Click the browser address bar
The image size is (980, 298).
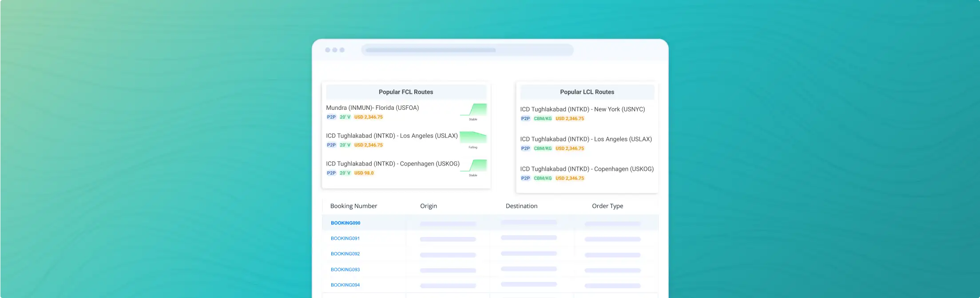click(467, 50)
